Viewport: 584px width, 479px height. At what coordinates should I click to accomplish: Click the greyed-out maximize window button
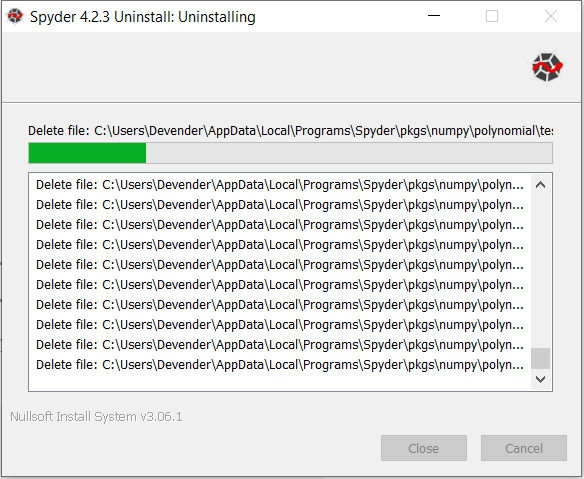click(x=492, y=16)
